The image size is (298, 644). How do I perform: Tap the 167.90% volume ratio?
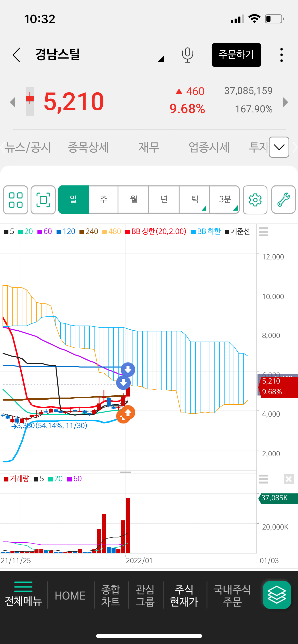tap(254, 109)
